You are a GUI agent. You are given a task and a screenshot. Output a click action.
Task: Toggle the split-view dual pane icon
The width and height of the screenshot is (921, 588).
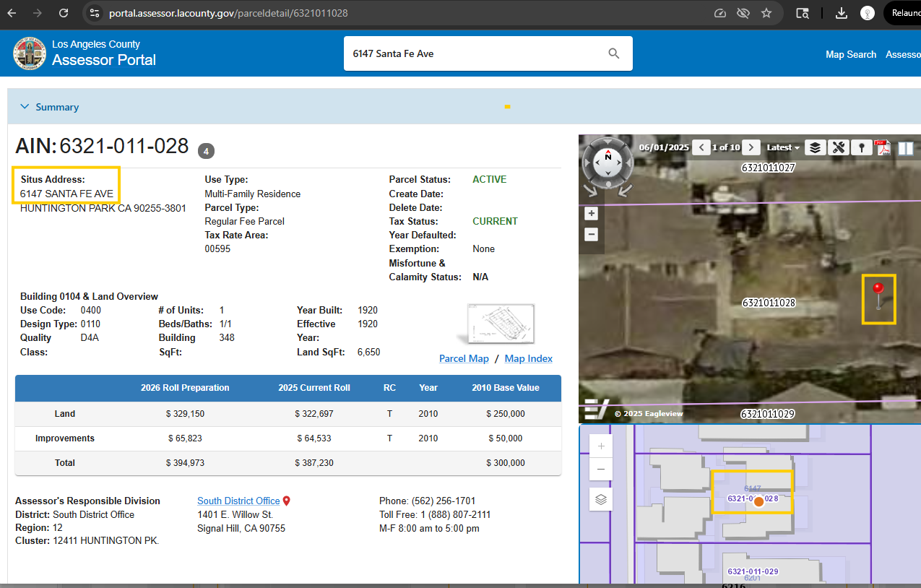[x=905, y=148]
